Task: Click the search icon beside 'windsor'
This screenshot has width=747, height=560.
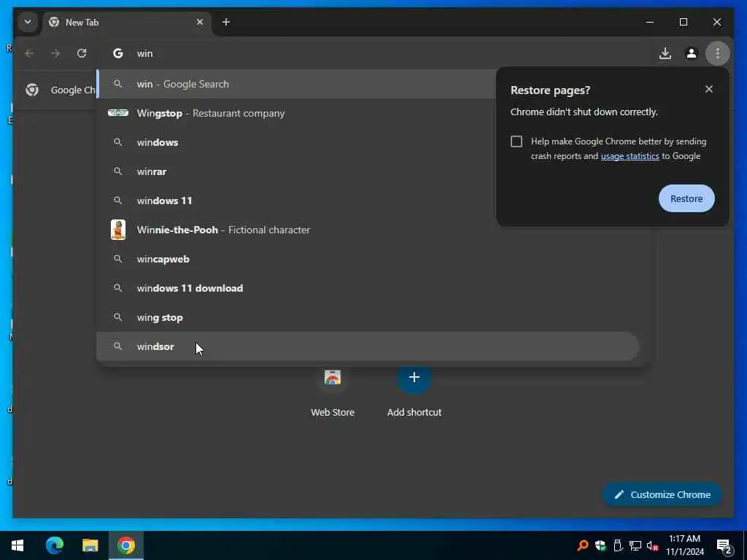Action: [x=117, y=346]
